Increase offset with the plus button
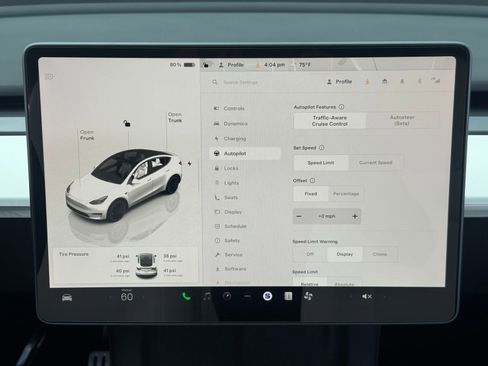This screenshot has height=366, width=488. click(x=355, y=216)
